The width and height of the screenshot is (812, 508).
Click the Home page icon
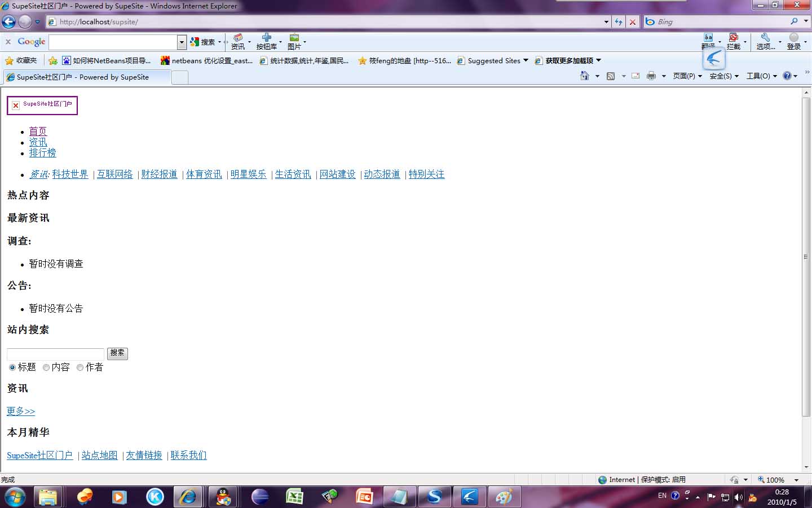(x=585, y=76)
